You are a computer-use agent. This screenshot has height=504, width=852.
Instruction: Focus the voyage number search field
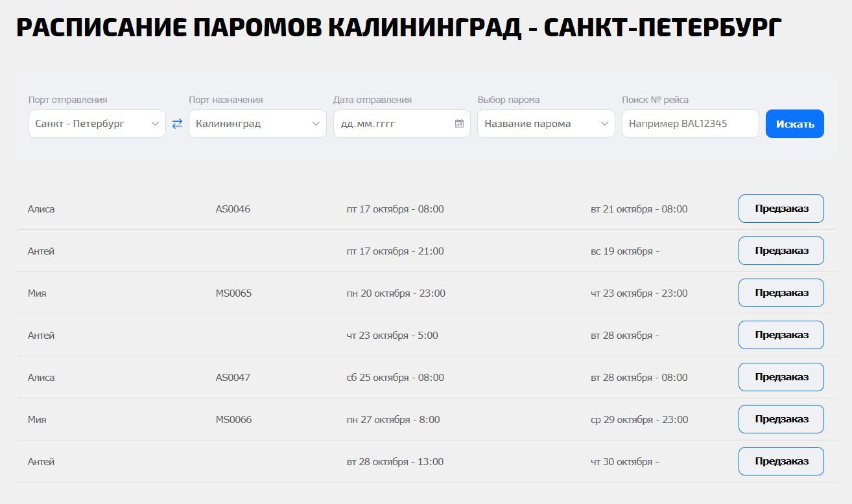pos(689,124)
